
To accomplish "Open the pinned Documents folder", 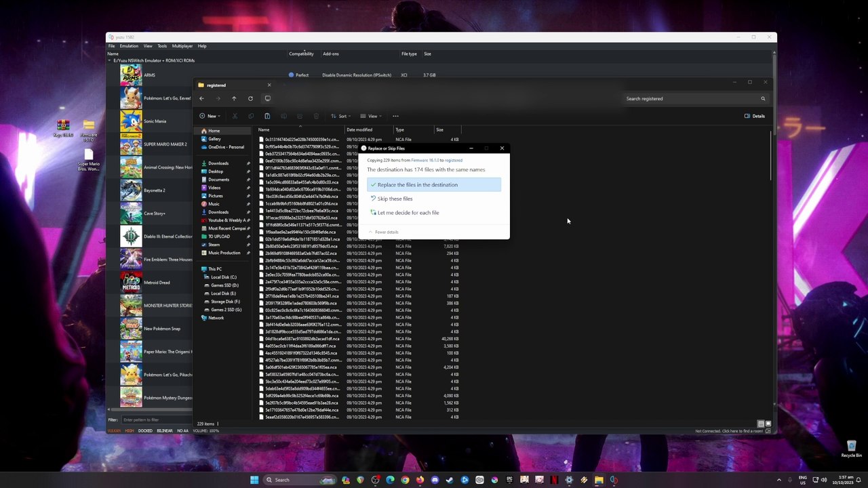I will 218,180.
